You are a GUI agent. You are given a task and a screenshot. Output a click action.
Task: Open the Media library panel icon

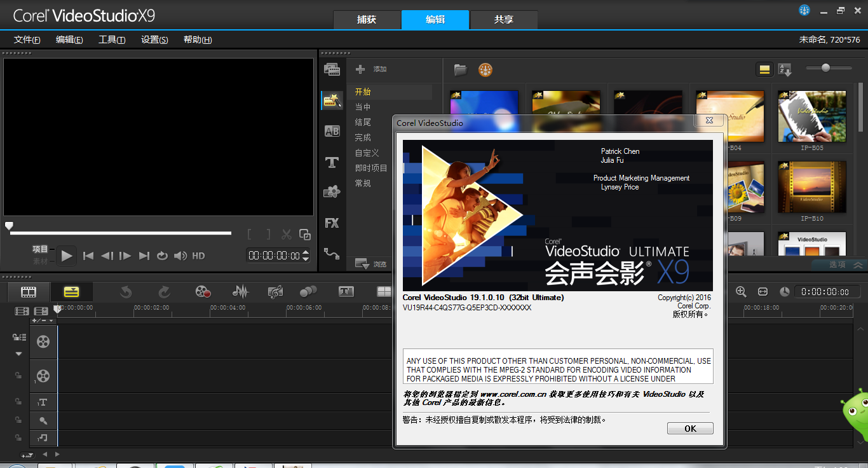tap(332, 69)
